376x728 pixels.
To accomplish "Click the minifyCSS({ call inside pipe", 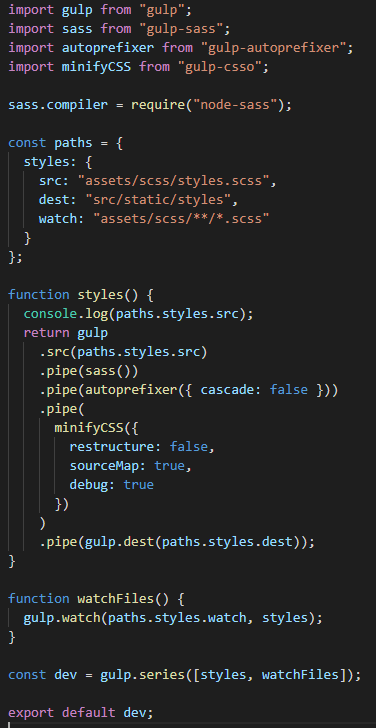I will coord(97,428).
